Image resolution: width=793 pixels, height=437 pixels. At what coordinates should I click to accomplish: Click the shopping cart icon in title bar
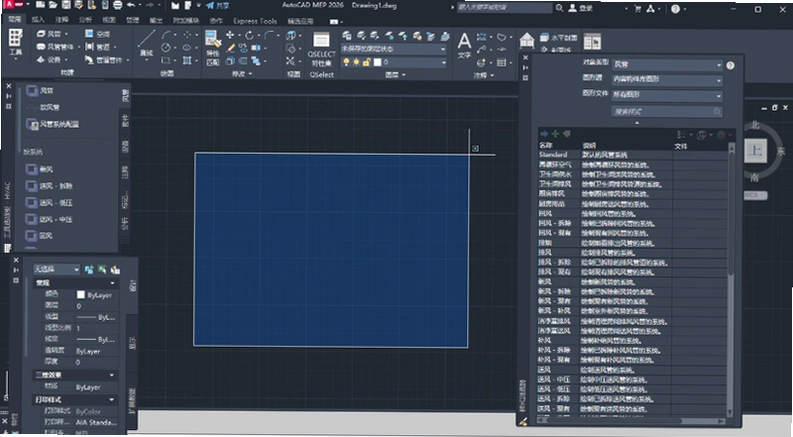[638, 9]
